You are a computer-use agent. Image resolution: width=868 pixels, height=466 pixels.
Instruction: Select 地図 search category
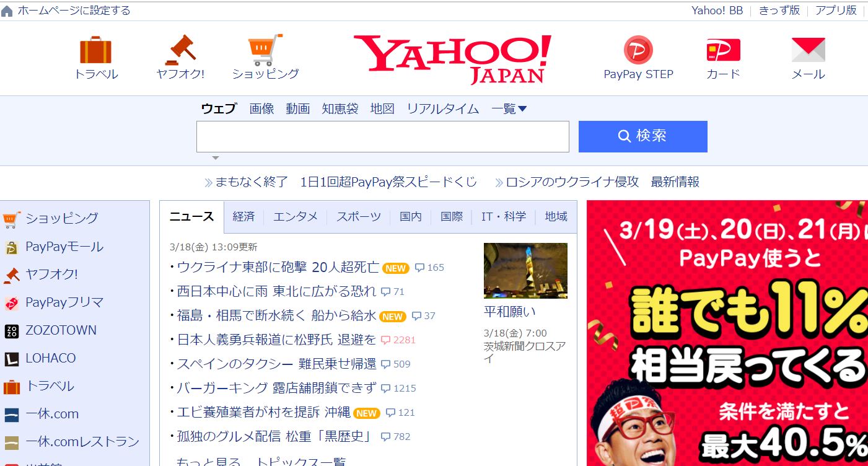coord(382,109)
